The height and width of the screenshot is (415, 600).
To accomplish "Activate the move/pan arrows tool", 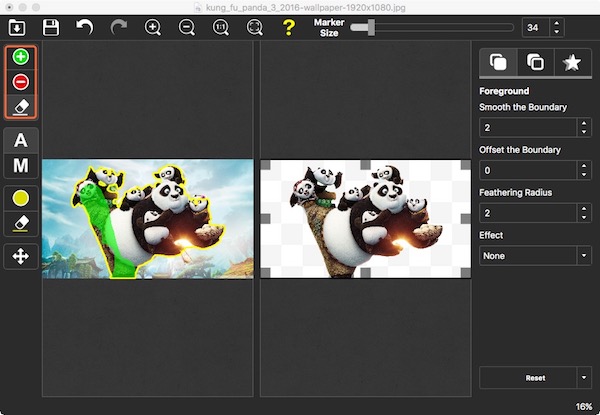I will [21, 256].
